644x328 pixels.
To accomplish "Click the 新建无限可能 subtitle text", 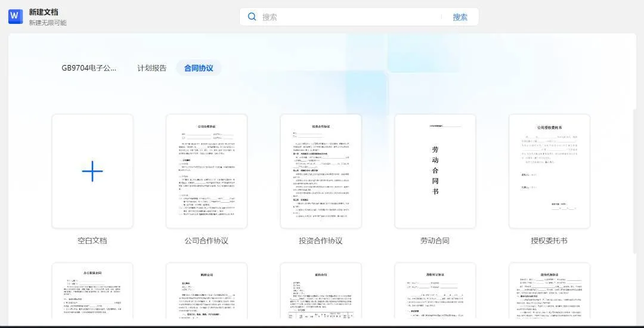I will tap(48, 23).
